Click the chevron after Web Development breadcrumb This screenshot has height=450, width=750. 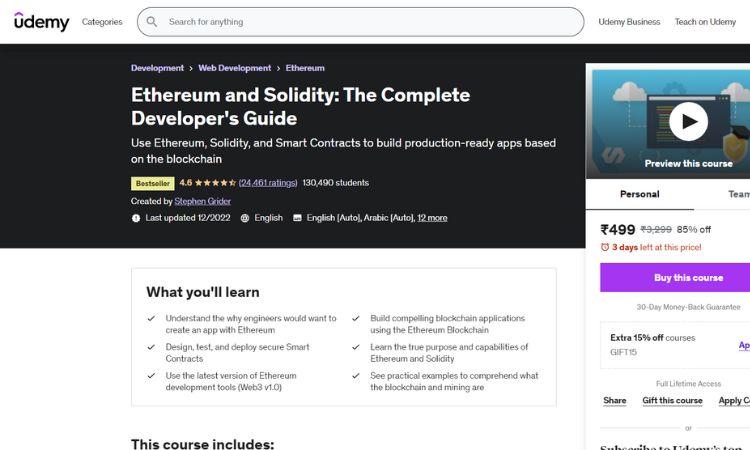point(278,68)
